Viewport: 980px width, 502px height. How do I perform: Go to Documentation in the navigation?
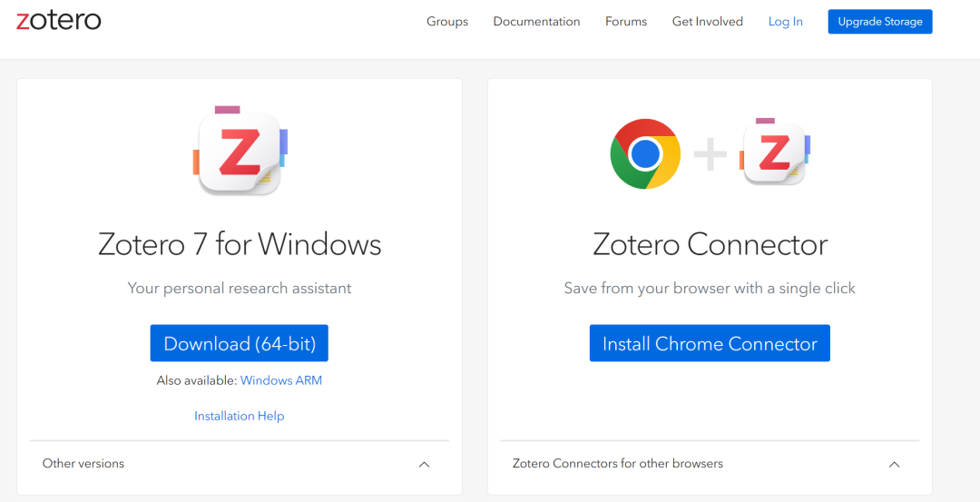click(536, 21)
